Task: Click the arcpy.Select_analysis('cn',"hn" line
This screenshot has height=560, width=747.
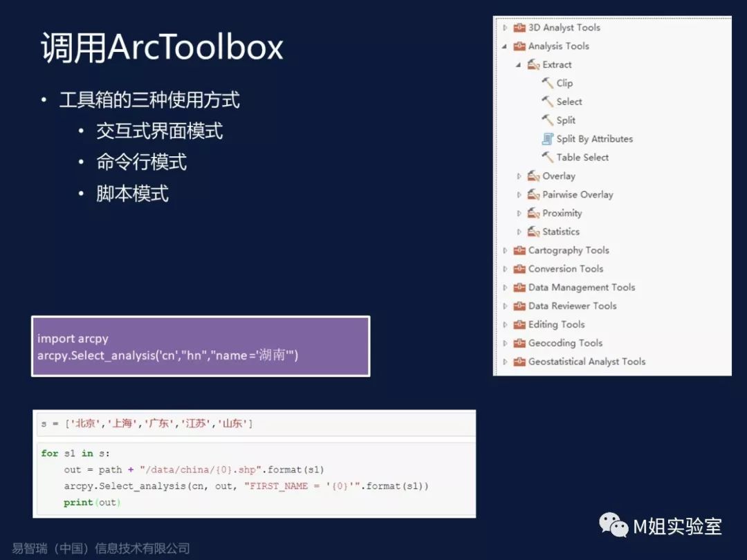Action: click(167, 355)
